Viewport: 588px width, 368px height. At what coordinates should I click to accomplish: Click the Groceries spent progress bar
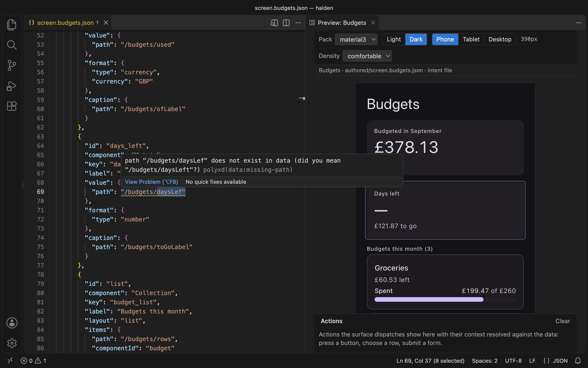pyautogui.click(x=445, y=299)
